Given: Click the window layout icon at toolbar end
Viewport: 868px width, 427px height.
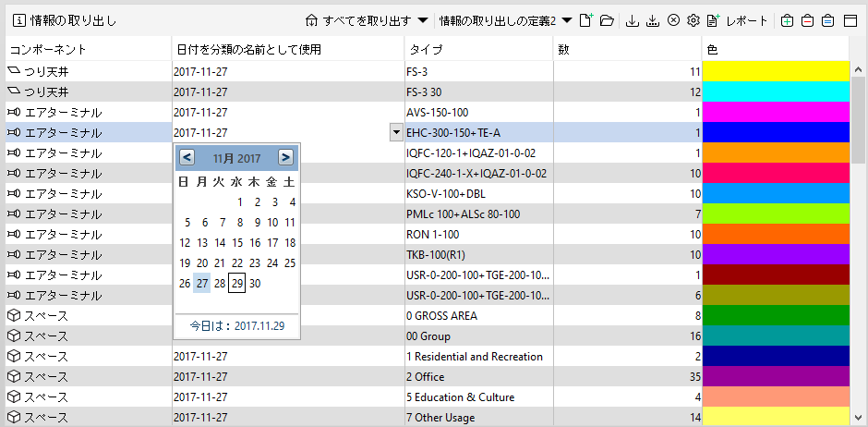Looking at the screenshot, I should pos(850,21).
